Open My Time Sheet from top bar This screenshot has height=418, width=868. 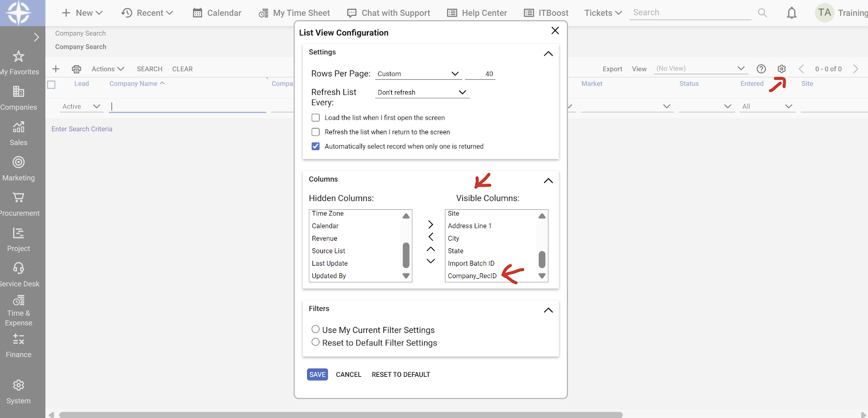(x=294, y=13)
